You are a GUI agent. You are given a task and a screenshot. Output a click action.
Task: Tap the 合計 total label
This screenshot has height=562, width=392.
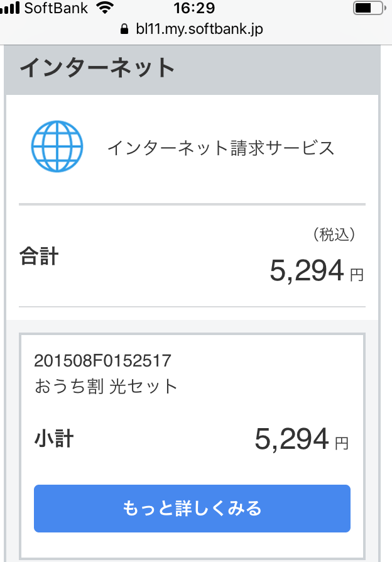(x=39, y=256)
